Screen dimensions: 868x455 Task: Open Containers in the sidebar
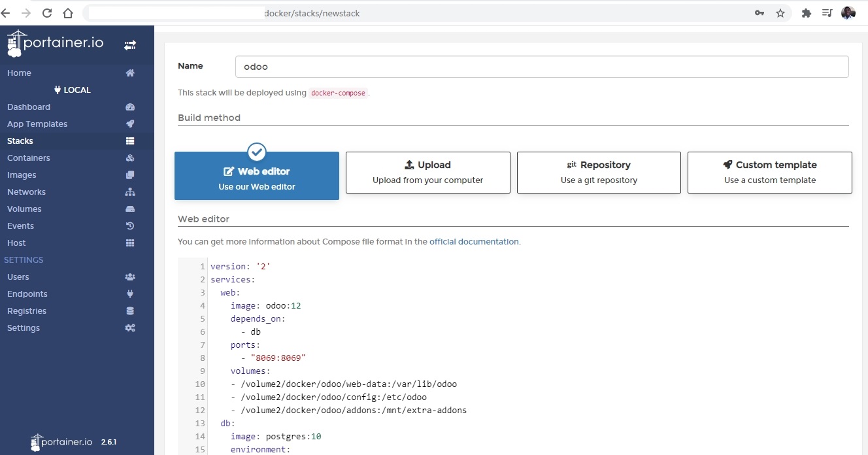29,158
